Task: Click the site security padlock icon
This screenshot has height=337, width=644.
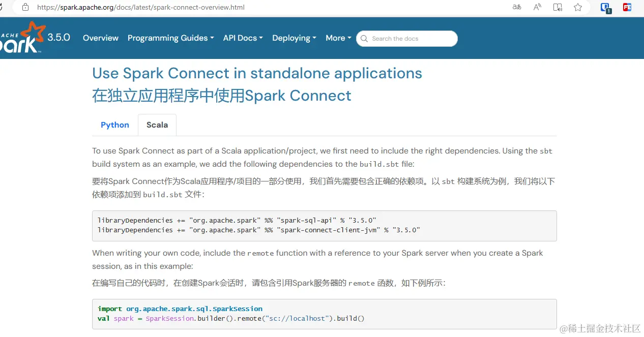Action: pos(25,7)
